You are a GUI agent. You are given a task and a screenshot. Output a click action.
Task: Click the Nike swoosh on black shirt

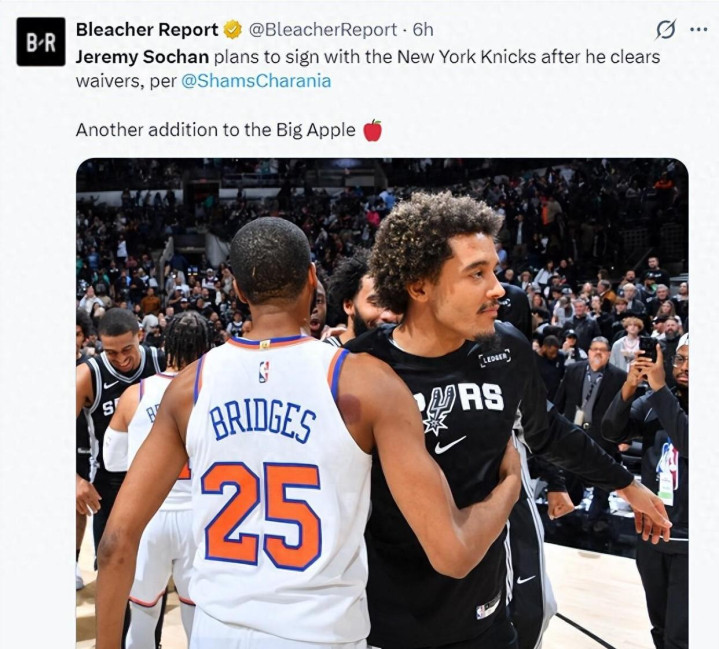[450, 445]
